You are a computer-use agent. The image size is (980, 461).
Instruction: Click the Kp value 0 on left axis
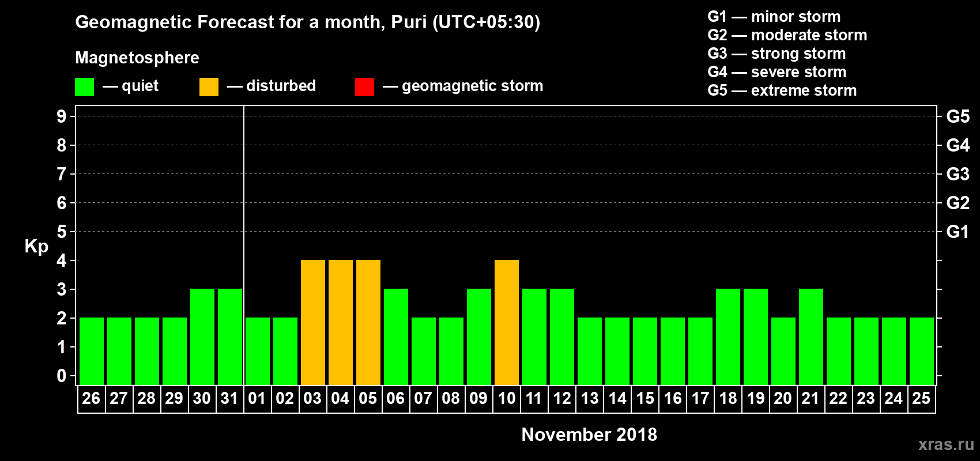pyautogui.click(x=62, y=376)
